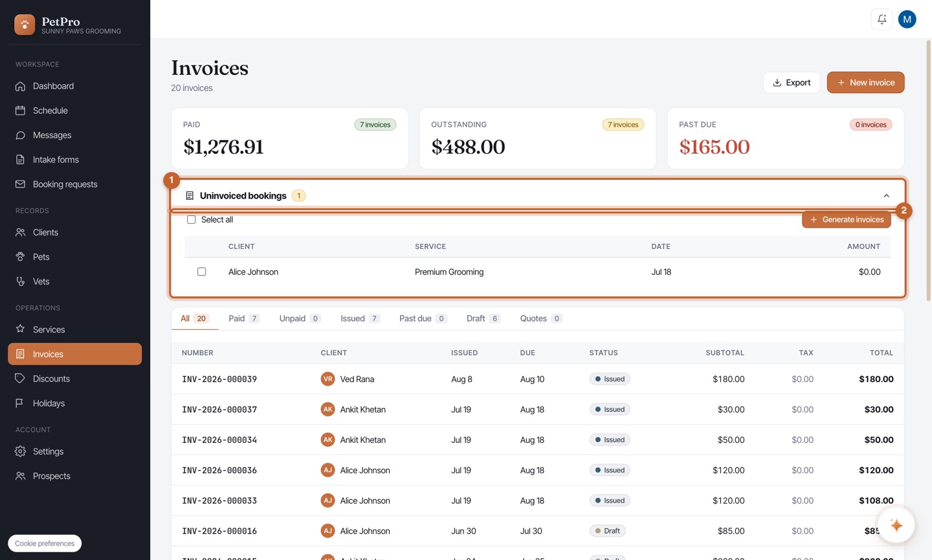Click the Intake forms document icon
The height and width of the screenshot is (560, 932).
[x=20, y=160]
